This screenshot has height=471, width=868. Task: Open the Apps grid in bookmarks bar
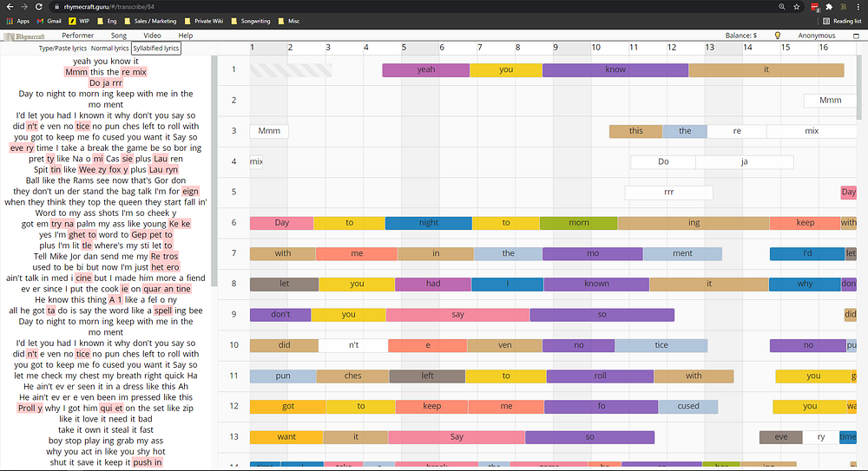coord(18,21)
